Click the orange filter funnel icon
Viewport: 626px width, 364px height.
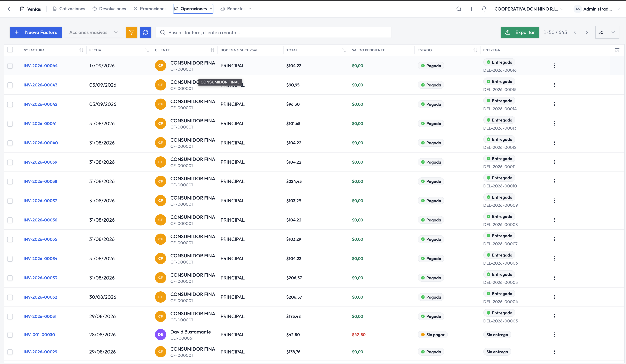(x=131, y=32)
